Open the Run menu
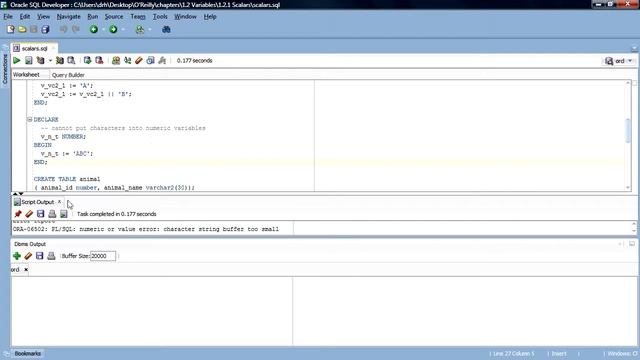This screenshot has height=360, width=640. click(93, 17)
